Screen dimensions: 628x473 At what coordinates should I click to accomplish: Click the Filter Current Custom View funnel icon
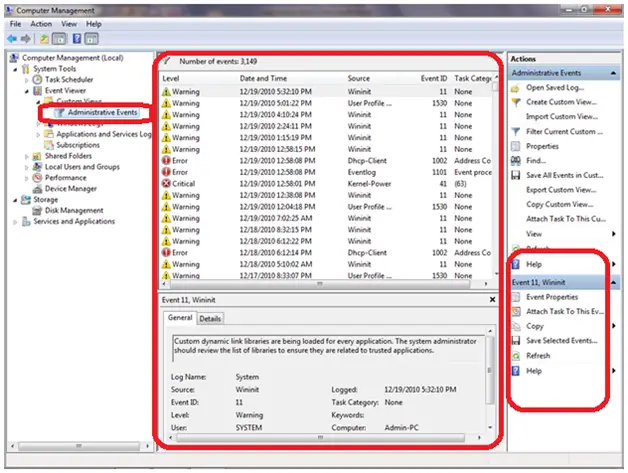(516, 132)
